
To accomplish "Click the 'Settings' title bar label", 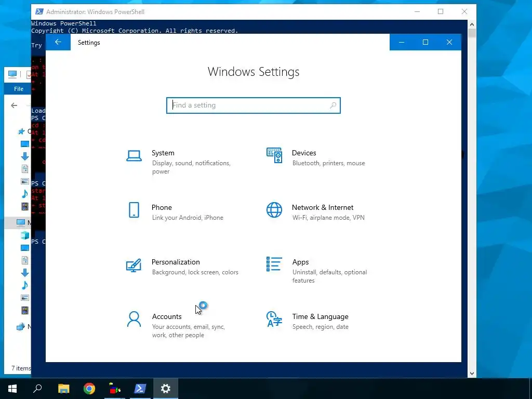I will pos(89,43).
